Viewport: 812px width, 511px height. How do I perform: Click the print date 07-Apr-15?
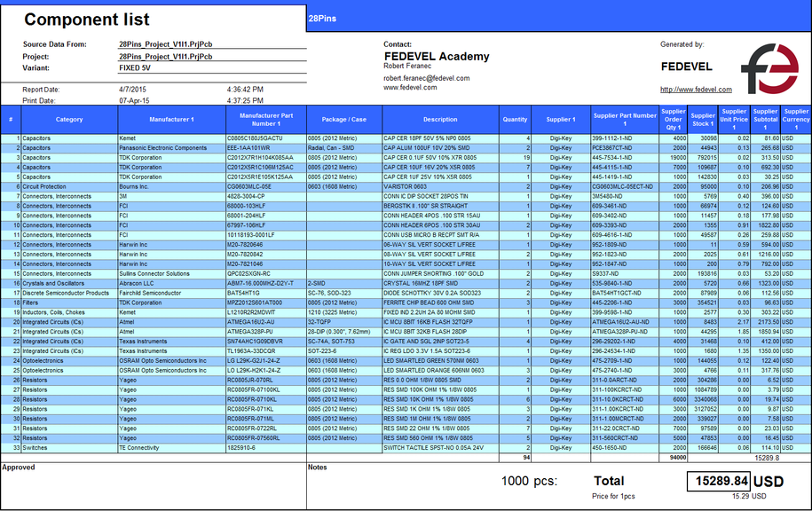pos(134,100)
